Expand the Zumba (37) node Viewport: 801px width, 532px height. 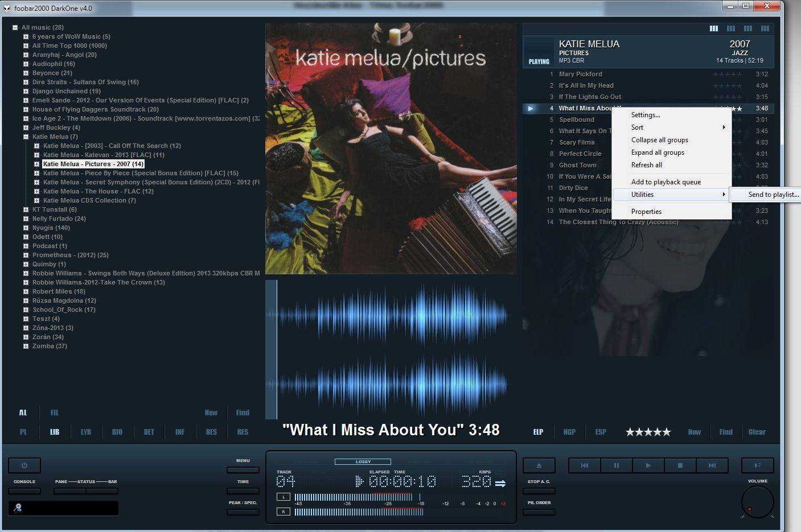pyautogui.click(x=26, y=346)
